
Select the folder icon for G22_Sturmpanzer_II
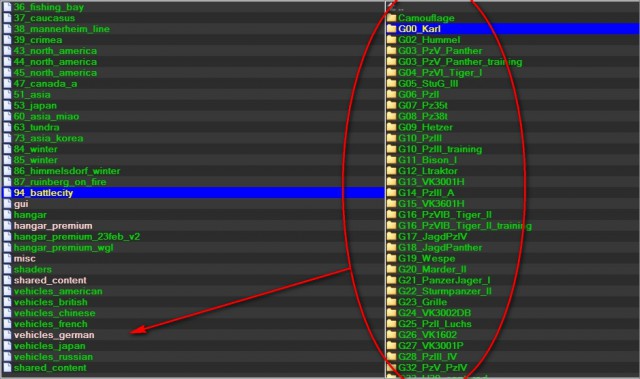tap(391, 291)
